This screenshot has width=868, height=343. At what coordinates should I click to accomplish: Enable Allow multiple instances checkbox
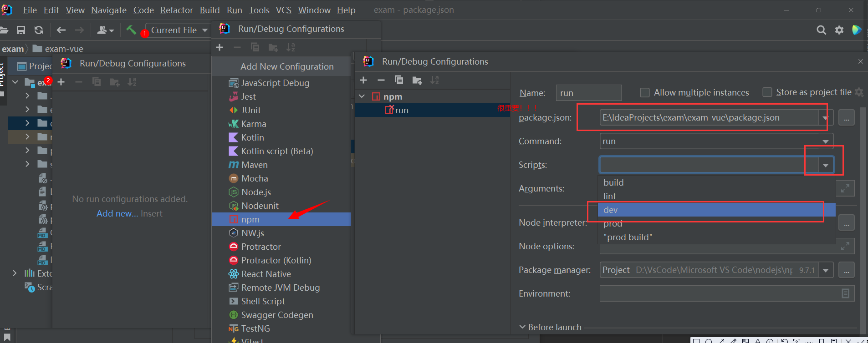pyautogui.click(x=645, y=93)
